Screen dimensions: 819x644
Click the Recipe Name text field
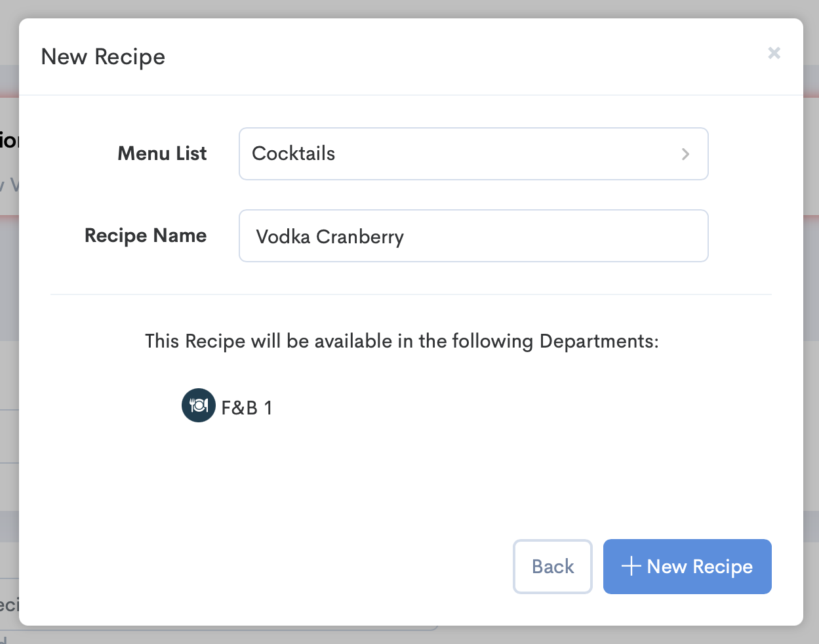click(473, 235)
